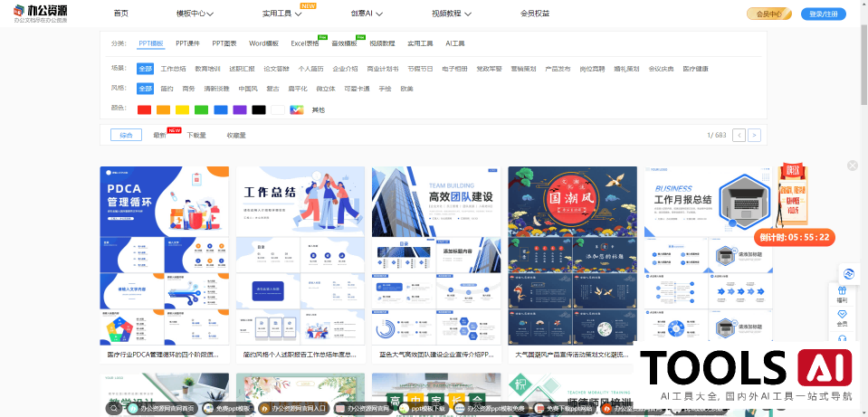The height and width of the screenshot is (417, 868).
Task: Open the 国潮风 template thumbnail
Action: coord(573,255)
